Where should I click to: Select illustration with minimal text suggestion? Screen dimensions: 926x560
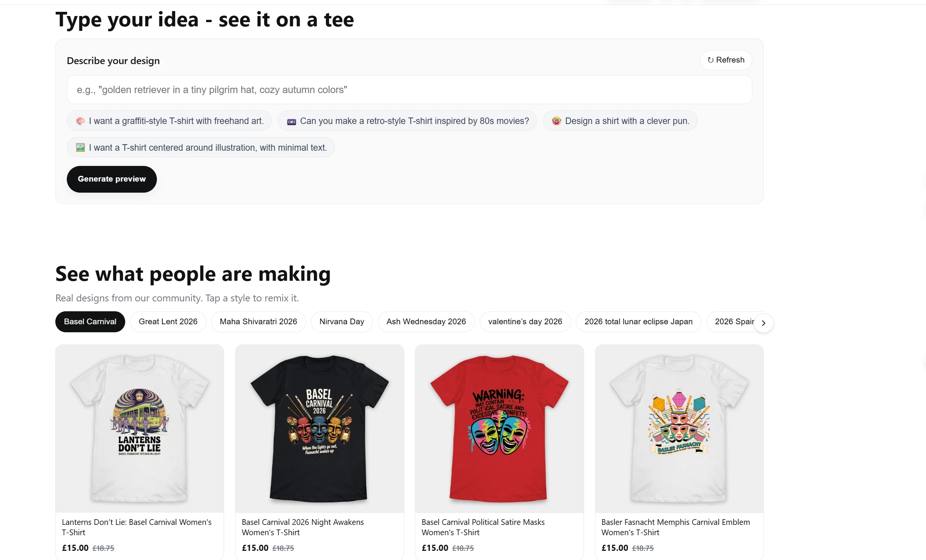click(201, 148)
